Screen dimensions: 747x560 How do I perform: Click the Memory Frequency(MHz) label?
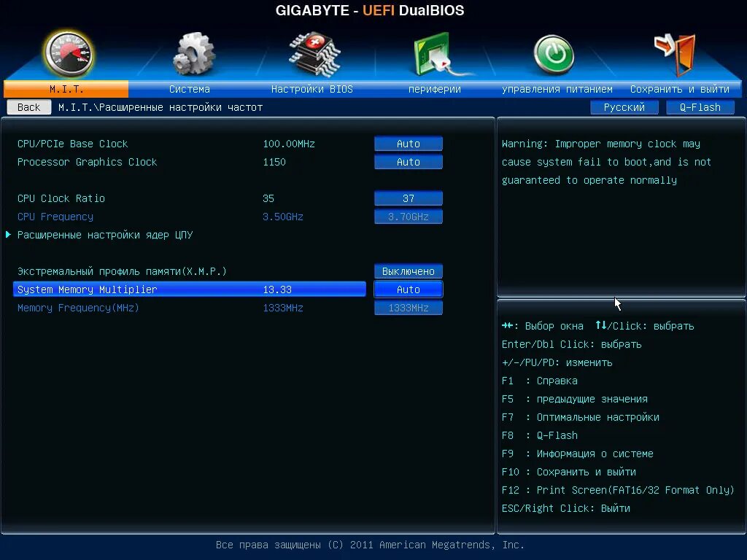pyautogui.click(x=78, y=308)
